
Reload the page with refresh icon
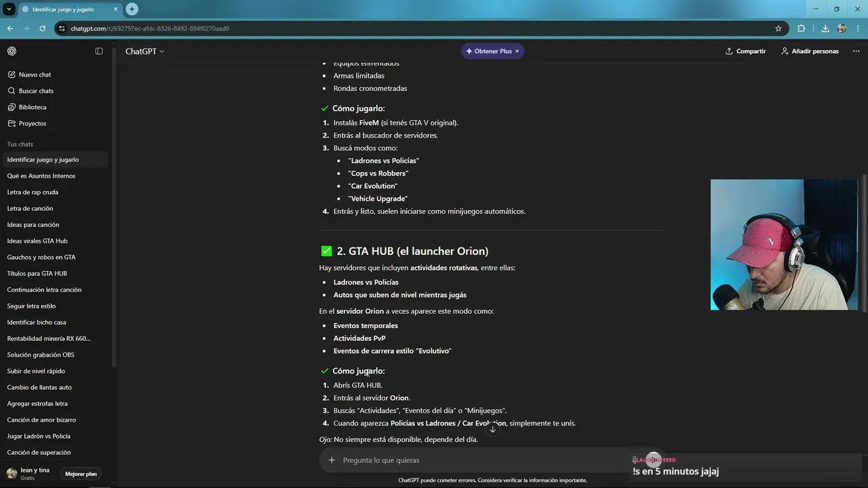pos(42,28)
